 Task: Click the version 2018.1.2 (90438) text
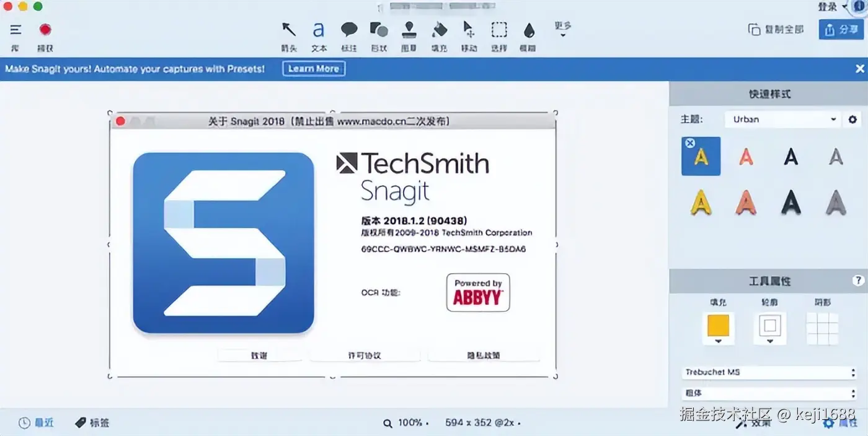pyautogui.click(x=414, y=220)
